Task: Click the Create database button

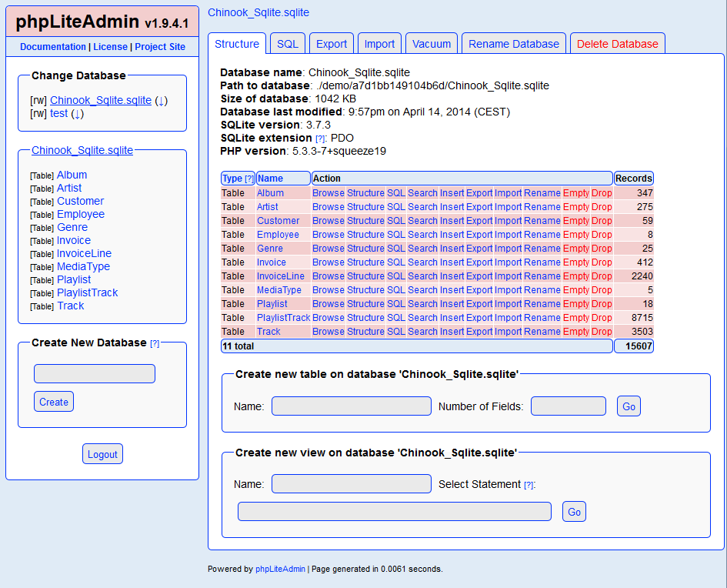Action: (x=54, y=402)
